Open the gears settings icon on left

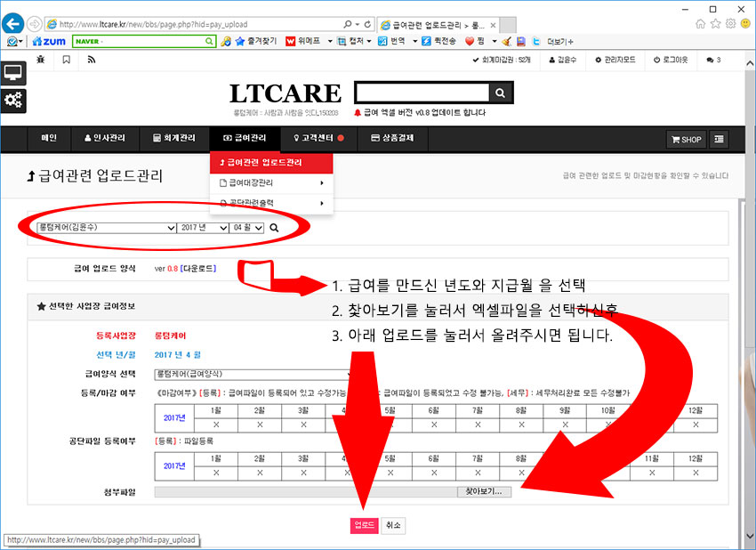[13, 101]
